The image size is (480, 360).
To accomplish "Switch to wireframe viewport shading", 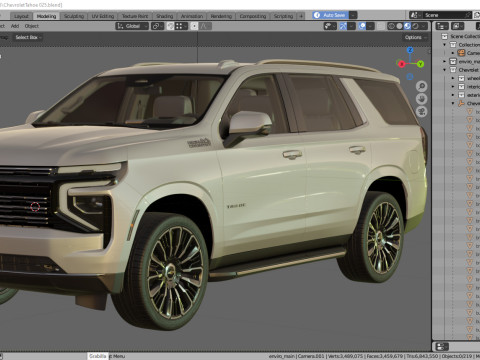I will point(391,26).
